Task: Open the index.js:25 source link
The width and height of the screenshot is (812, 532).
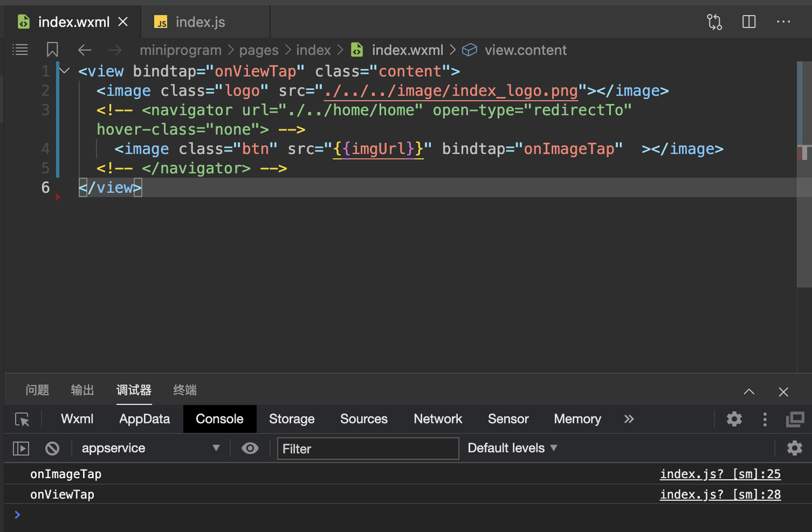Action: click(x=720, y=474)
